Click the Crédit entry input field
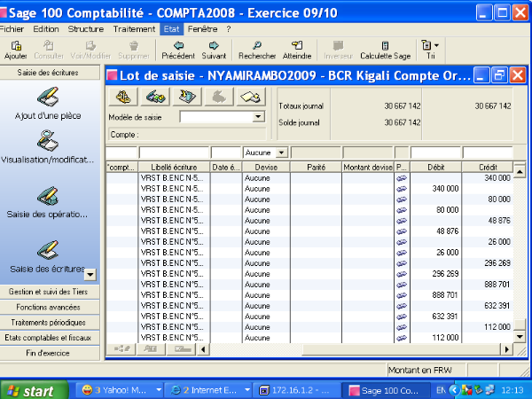The height and width of the screenshot is (399, 532). (x=488, y=153)
